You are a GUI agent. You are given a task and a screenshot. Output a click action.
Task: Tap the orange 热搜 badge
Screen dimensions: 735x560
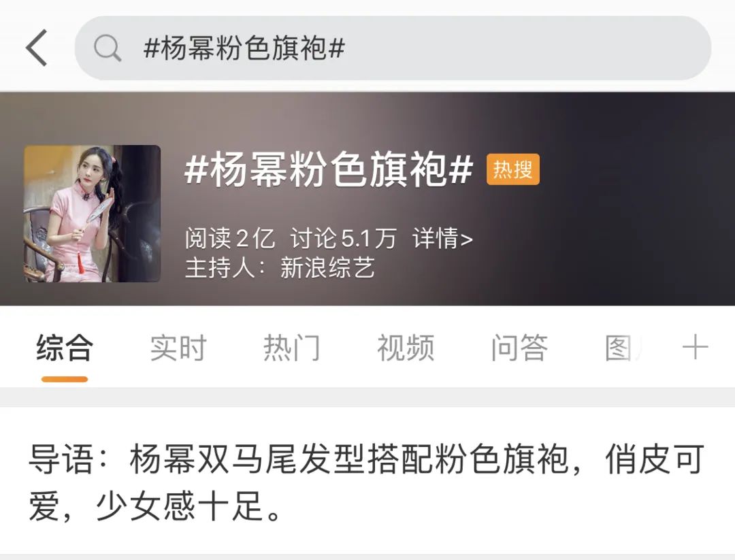(513, 169)
